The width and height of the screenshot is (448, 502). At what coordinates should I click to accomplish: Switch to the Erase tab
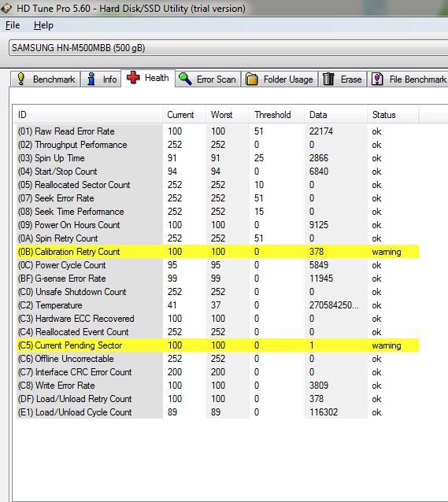point(342,79)
